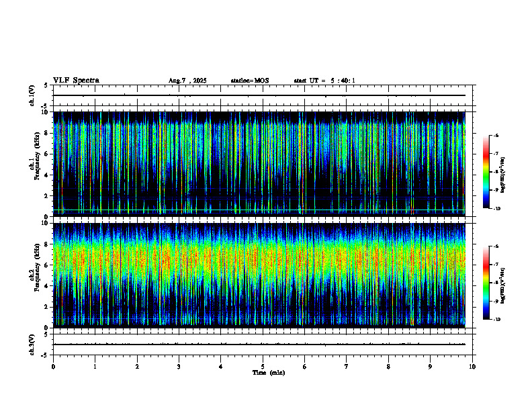532x411 pixels.
Task: Click the "VLF Spectra" plot title
Action: (x=76, y=81)
